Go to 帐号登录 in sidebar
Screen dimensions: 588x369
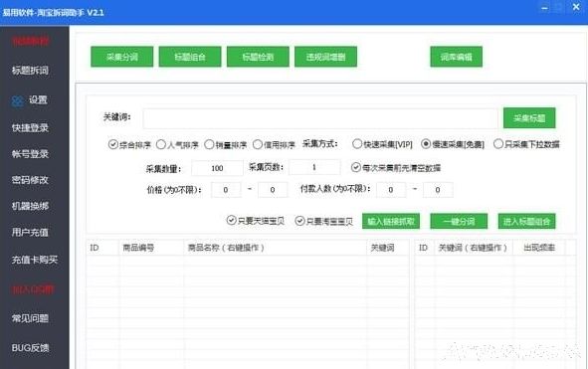[x=30, y=154]
